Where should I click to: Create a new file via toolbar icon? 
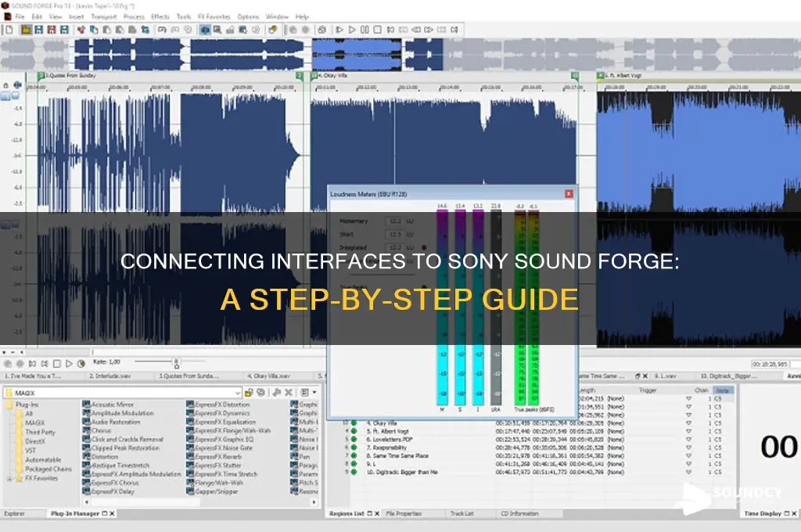(9, 30)
